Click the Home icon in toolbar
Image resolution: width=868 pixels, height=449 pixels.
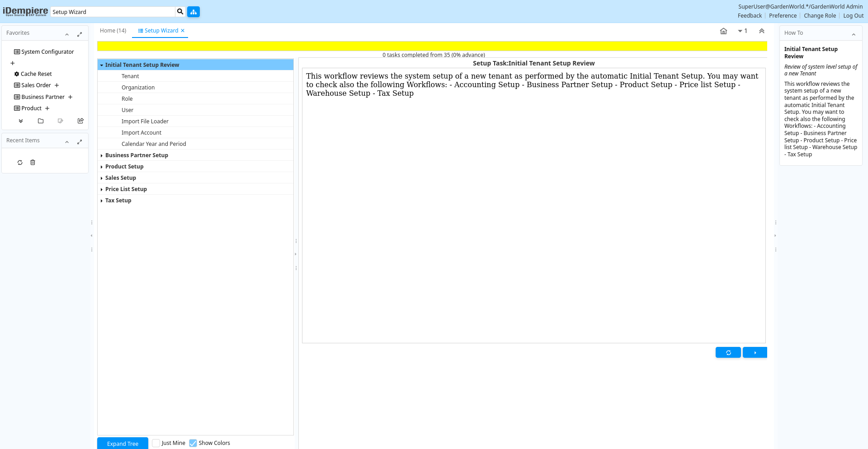(x=723, y=31)
